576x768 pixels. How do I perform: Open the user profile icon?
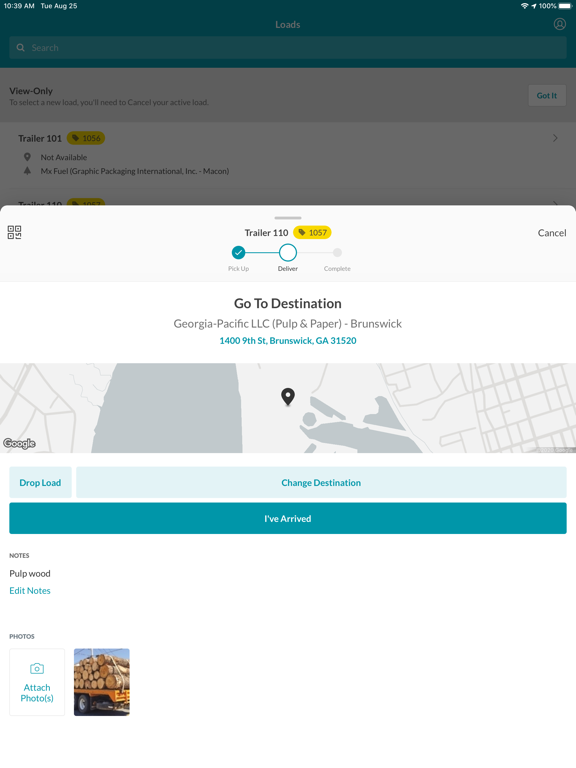[x=559, y=24]
